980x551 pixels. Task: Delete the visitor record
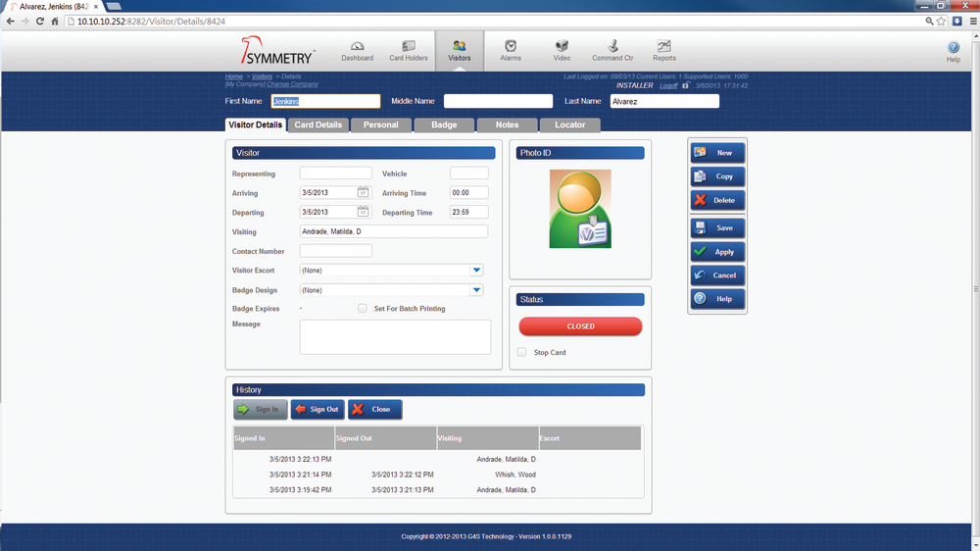[717, 200]
